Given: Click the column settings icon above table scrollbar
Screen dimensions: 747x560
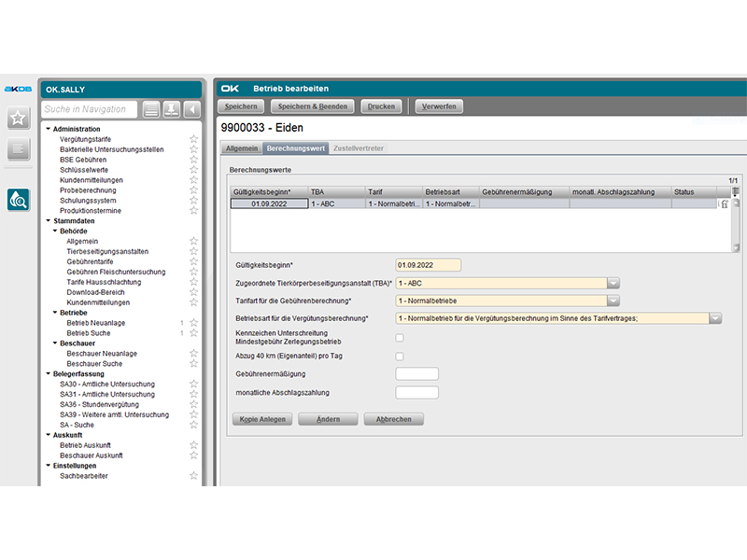Looking at the screenshot, I should (736, 191).
